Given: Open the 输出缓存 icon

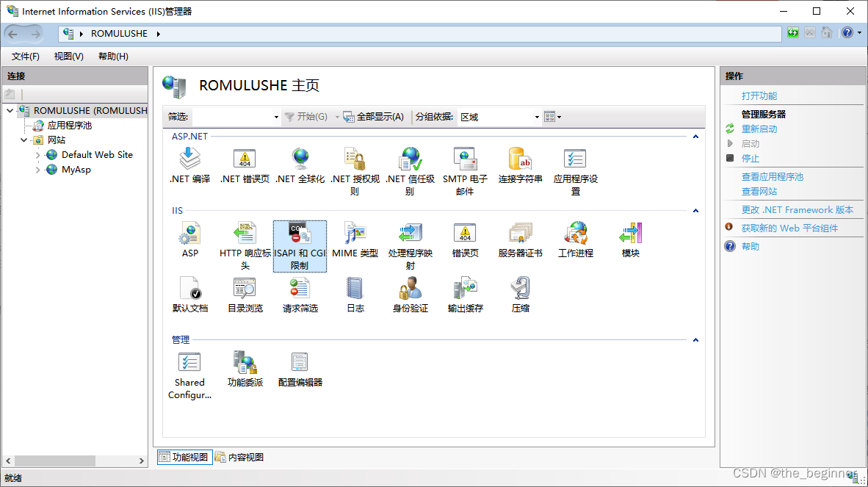Looking at the screenshot, I should pos(465,289).
